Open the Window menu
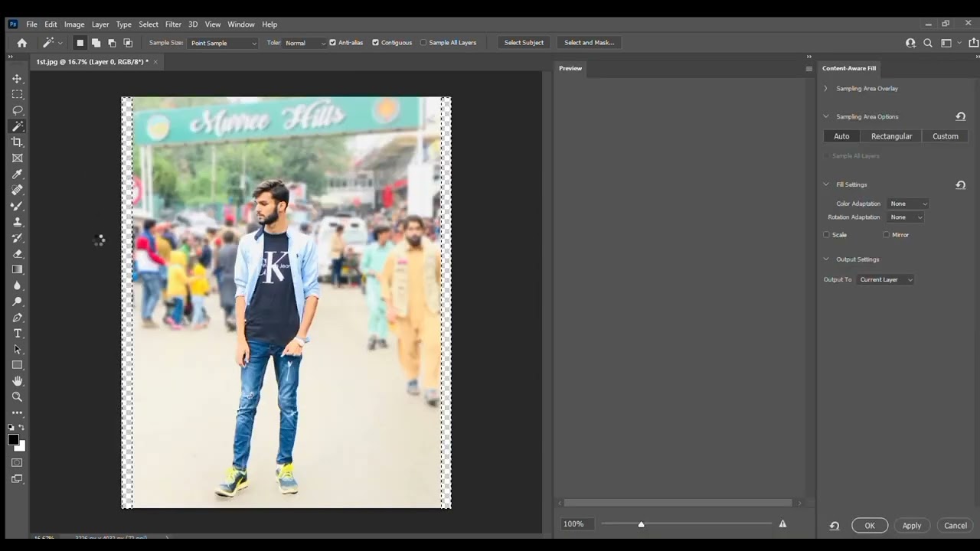This screenshot has height=551, width=980. pyautogui.click(x=241, y=24)
